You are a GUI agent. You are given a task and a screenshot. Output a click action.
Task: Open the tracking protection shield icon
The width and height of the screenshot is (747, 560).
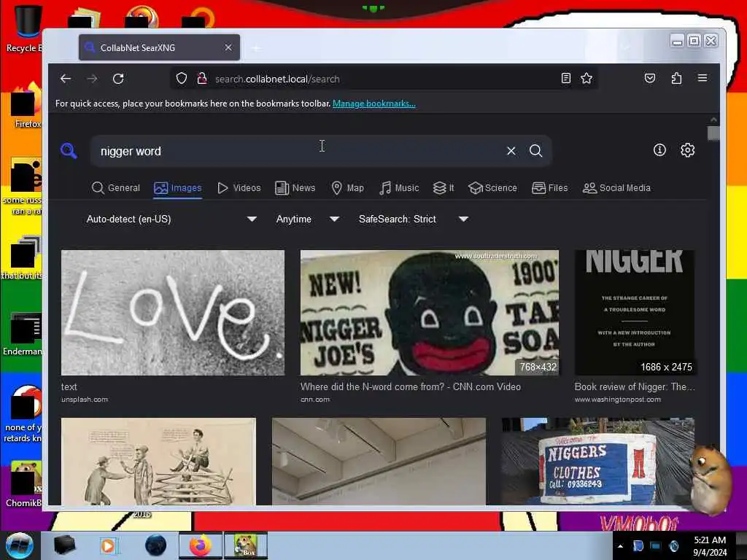coord(182,79)
